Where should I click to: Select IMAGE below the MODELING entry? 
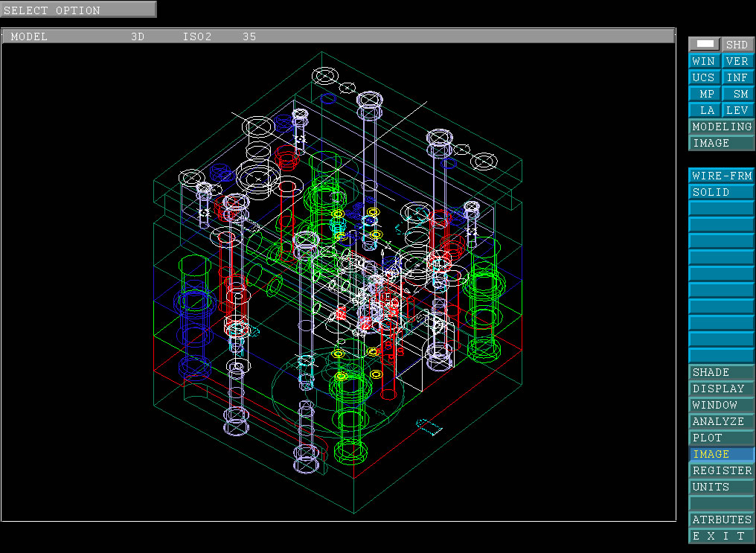click(x=721, y=143)
